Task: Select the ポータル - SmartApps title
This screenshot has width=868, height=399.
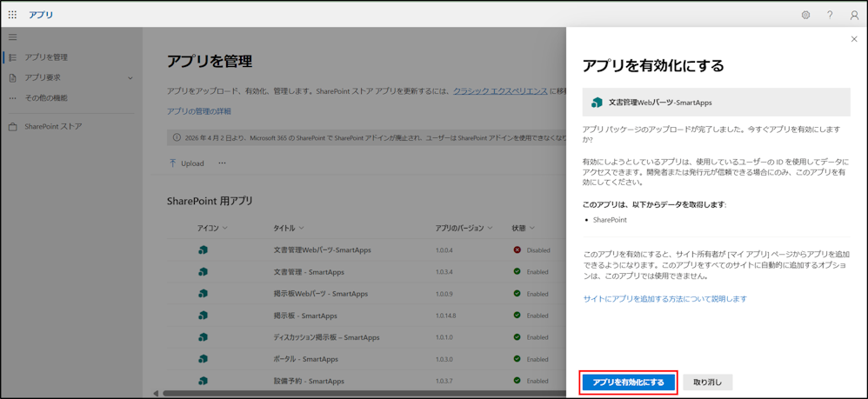Action: pyautogui.click(x=305, y=359)
